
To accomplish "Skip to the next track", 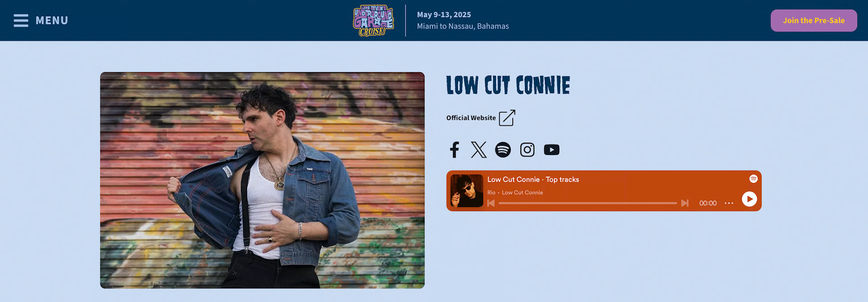I will [x=685, y=203].
